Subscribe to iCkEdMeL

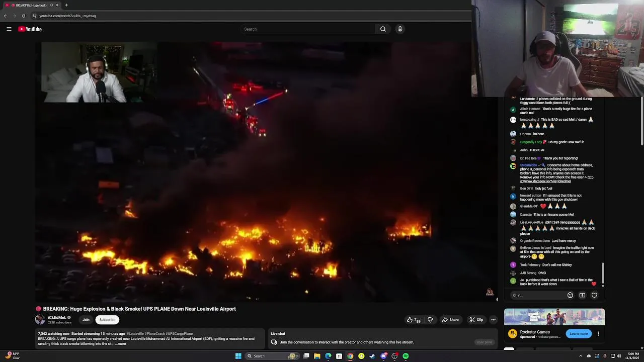pos(107,320)
